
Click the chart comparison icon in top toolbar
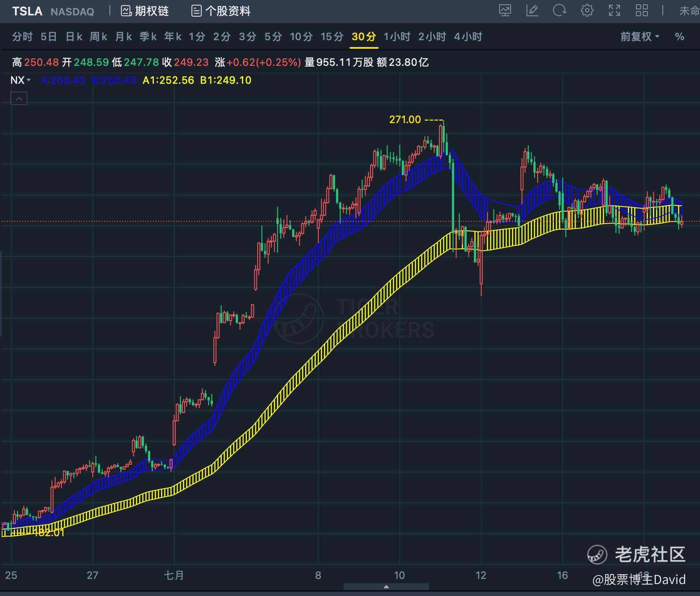tap(505, 11)
